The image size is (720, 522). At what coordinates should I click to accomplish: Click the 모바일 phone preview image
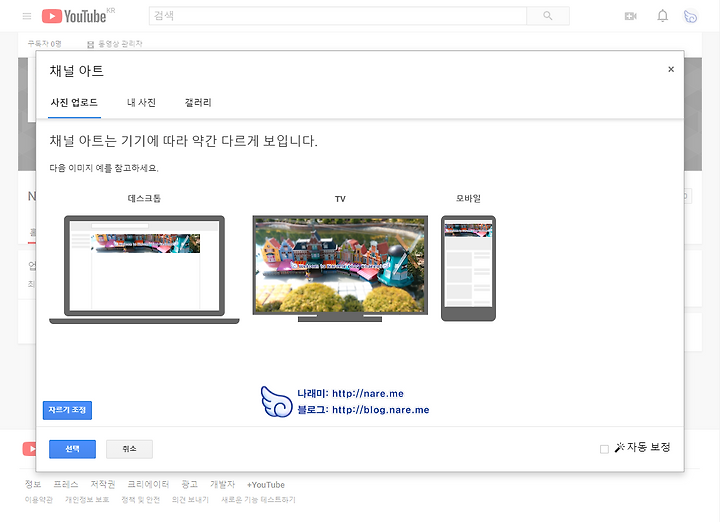pyautogui.click(x=468, y=268)
